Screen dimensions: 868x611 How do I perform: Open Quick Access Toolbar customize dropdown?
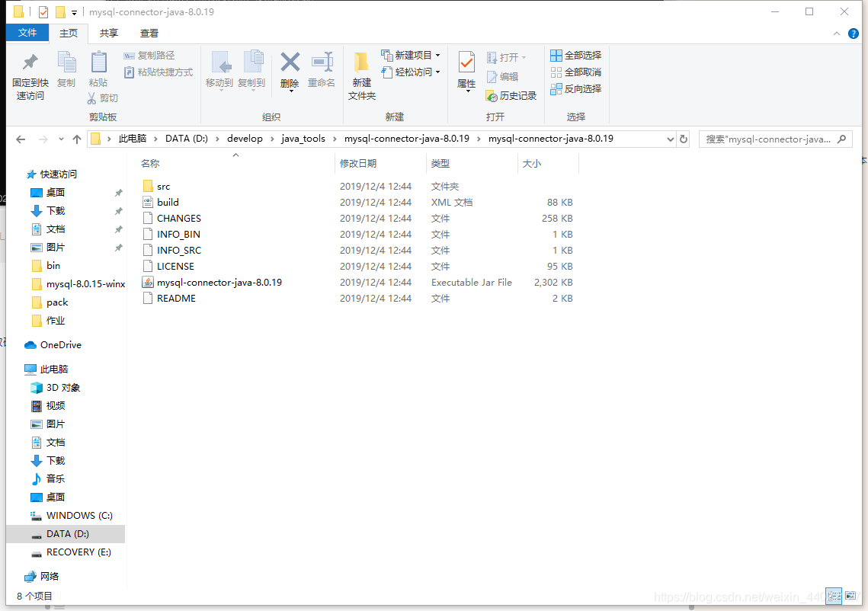[74, 12]
